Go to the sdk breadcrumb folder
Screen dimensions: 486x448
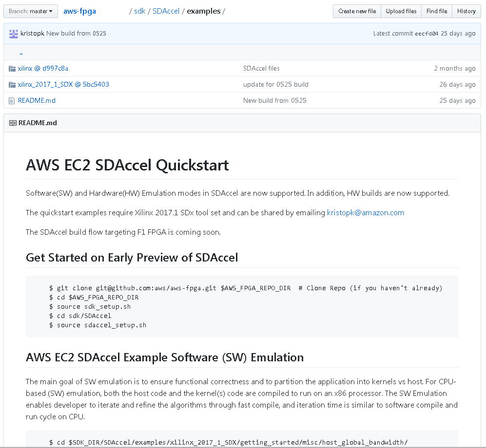(x=139, y=11)
